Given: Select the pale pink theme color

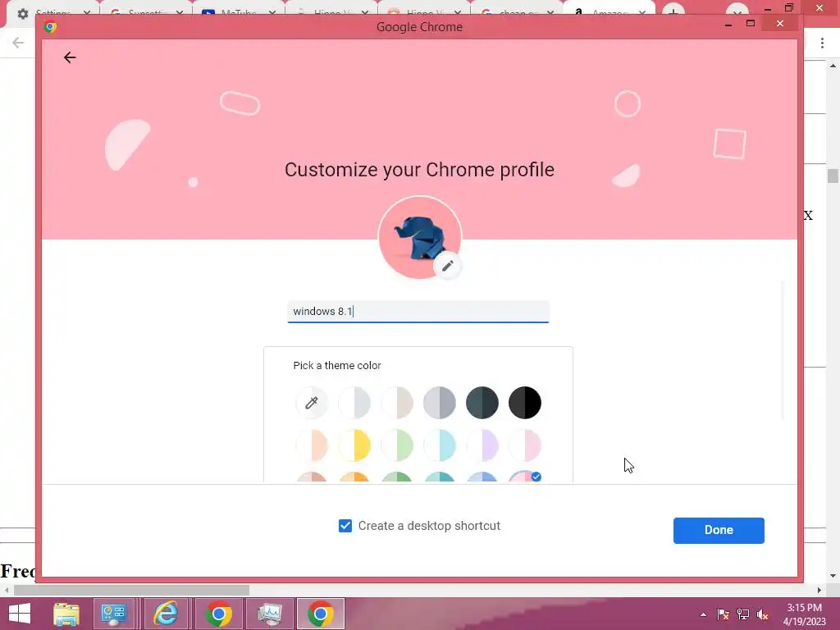Looking at the screenshot, I should point(525,445).
